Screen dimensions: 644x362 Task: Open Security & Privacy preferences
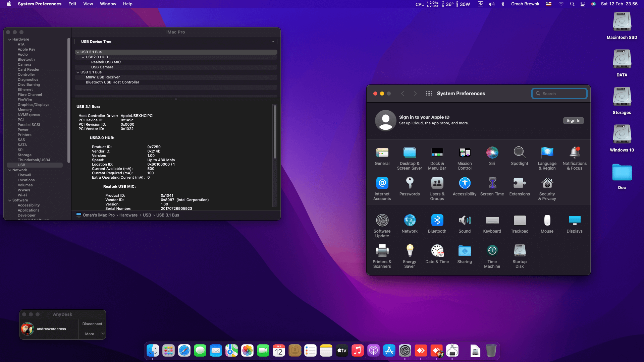547,189
